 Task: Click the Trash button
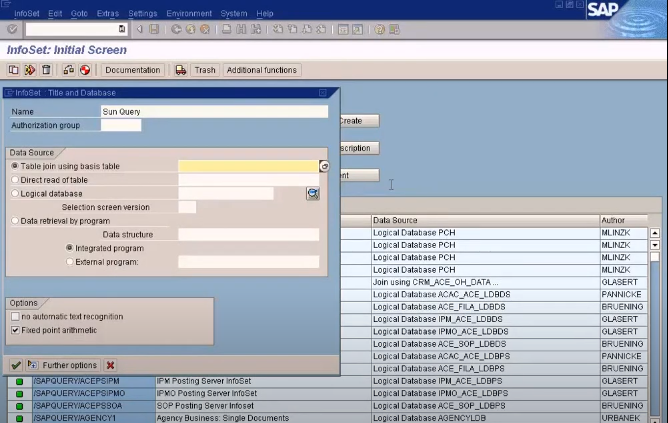205,70
